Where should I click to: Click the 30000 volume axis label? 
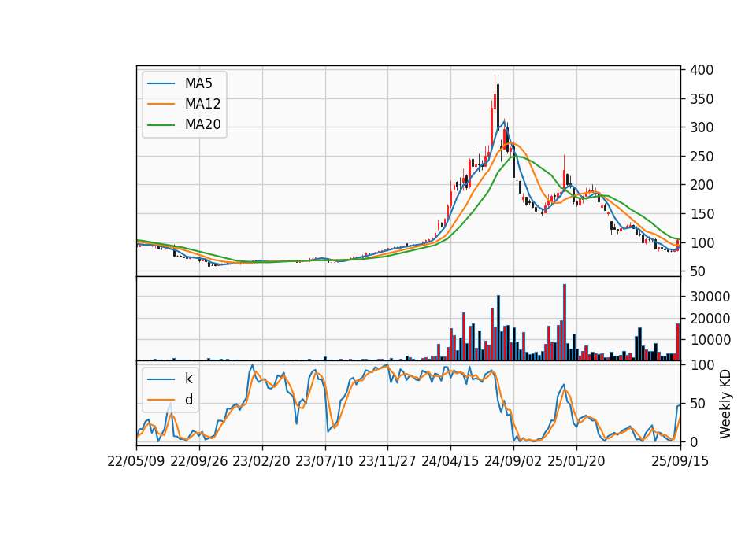coord(710,297)
